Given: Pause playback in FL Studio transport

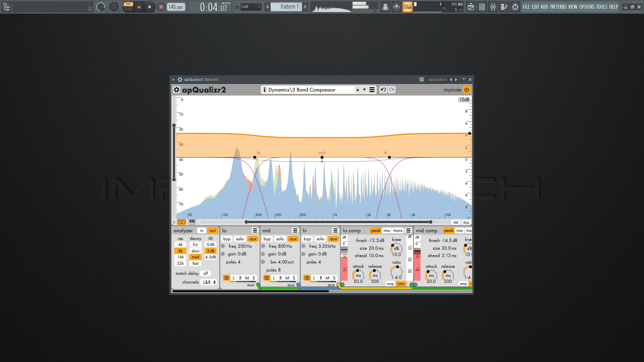Looking at the screenshot, I should coord(139,7).
